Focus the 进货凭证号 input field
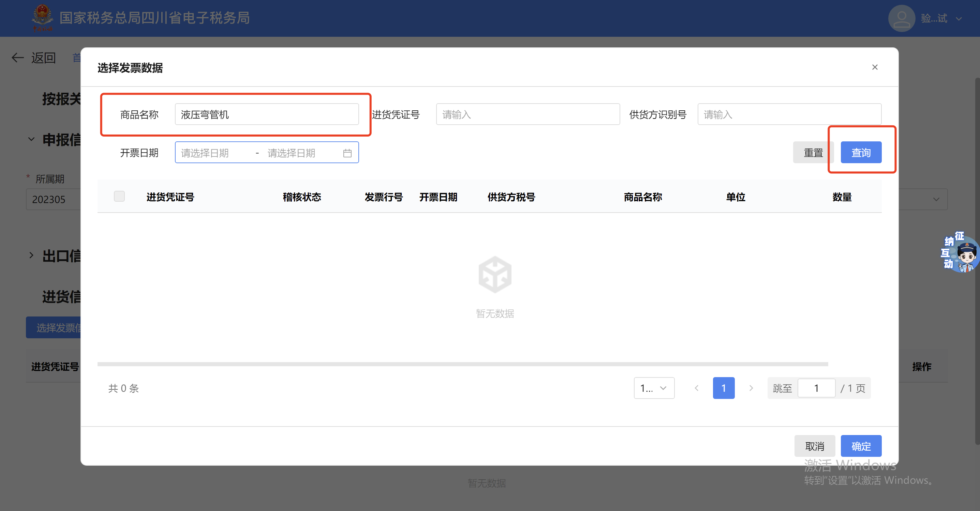 point(527,114)
